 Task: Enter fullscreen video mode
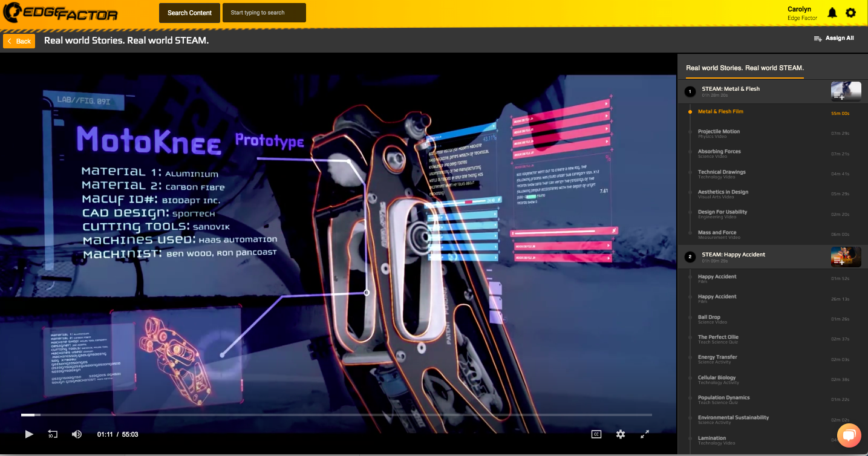(x=645, y=434)
